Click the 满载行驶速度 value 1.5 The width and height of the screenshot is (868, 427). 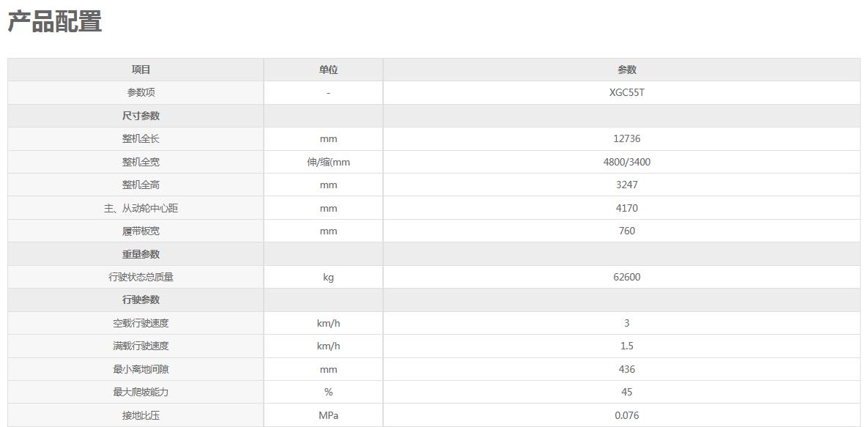pos(626,346)
